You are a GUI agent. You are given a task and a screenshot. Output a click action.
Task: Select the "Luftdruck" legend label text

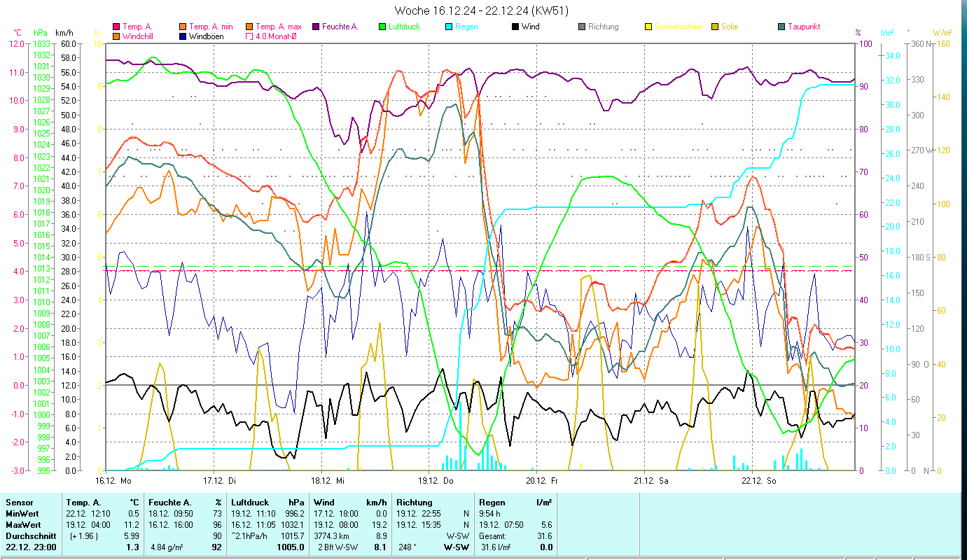click(405, 27)
